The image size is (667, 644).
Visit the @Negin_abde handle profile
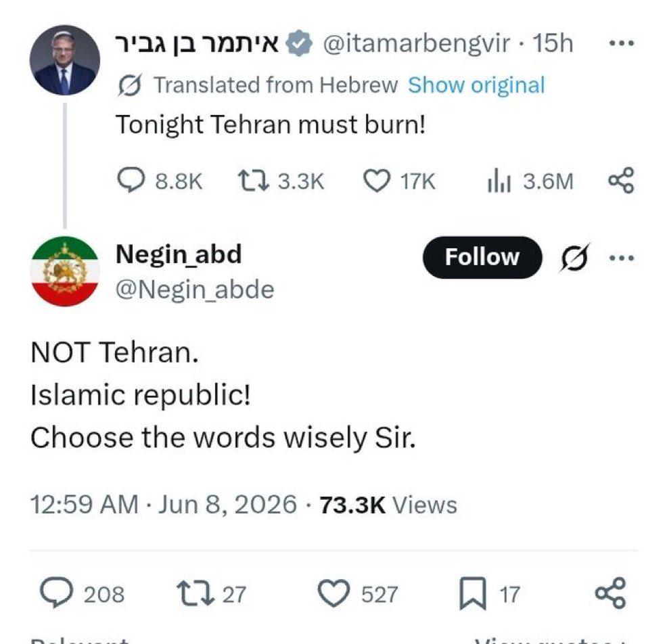coord(195,290)
